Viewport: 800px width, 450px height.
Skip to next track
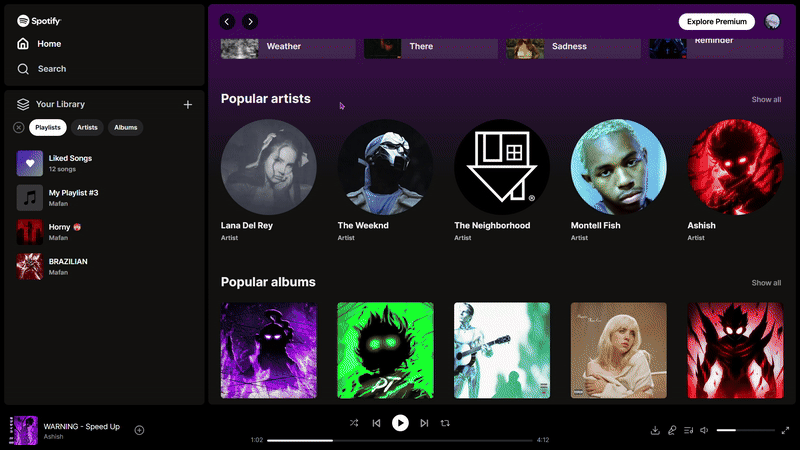tap(424, 423)
